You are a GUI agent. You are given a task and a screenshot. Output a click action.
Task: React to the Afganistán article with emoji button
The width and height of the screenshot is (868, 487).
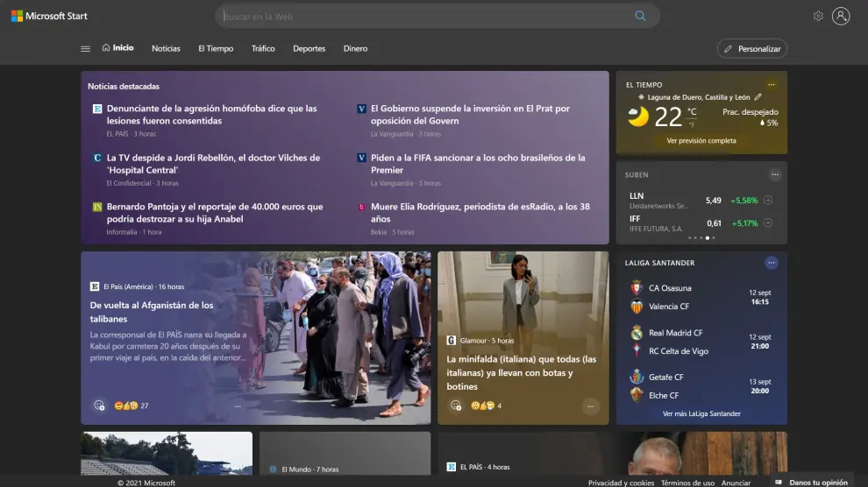tap(99, 406)
